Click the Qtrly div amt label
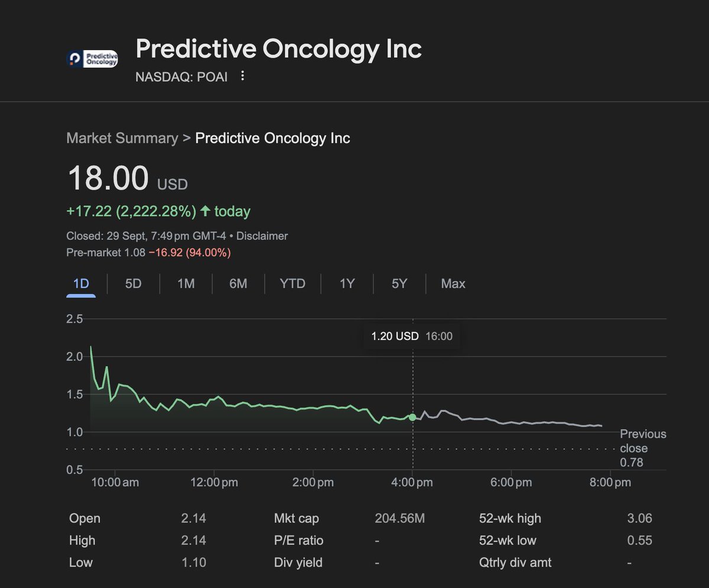Screen dimensions: 709x588 pos(515,562)
